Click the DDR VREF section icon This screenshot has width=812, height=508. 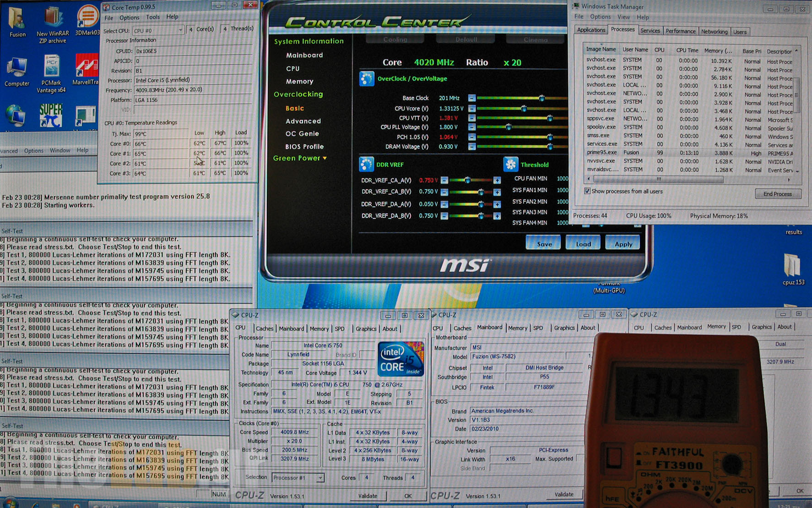coord(366,164)
